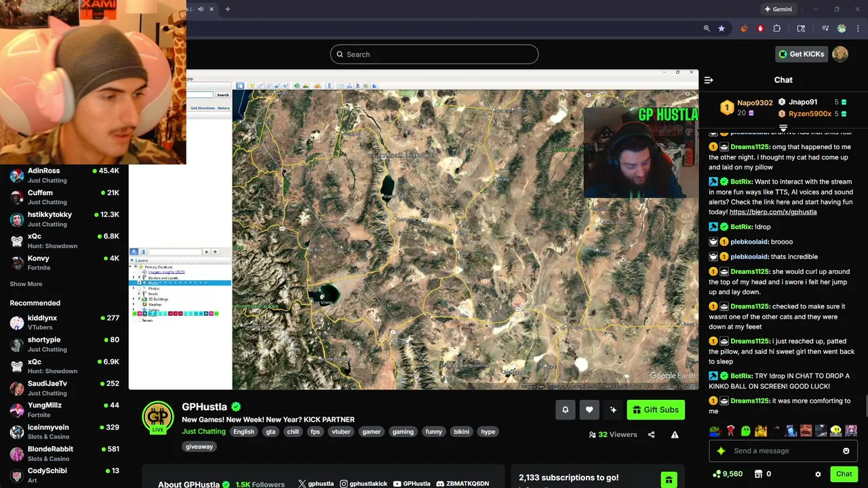Open hstikkytokky channel from the sidebar

(x=64, y=219)
